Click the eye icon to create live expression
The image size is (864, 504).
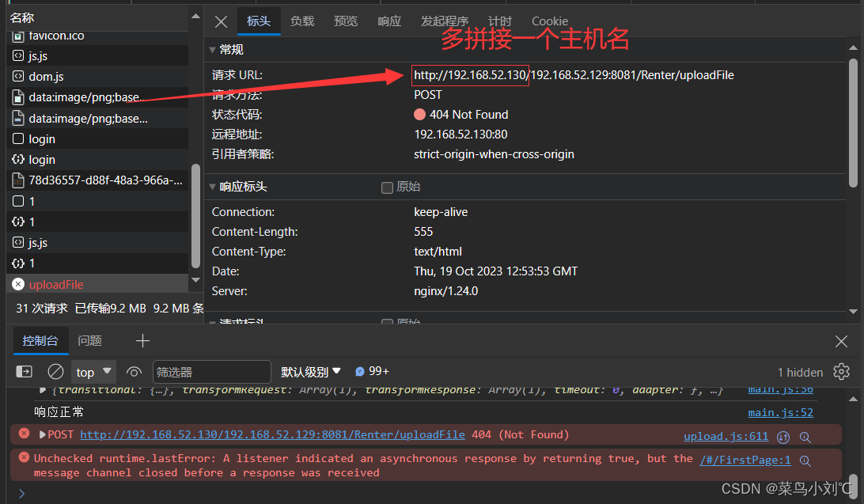coord(133,371)
